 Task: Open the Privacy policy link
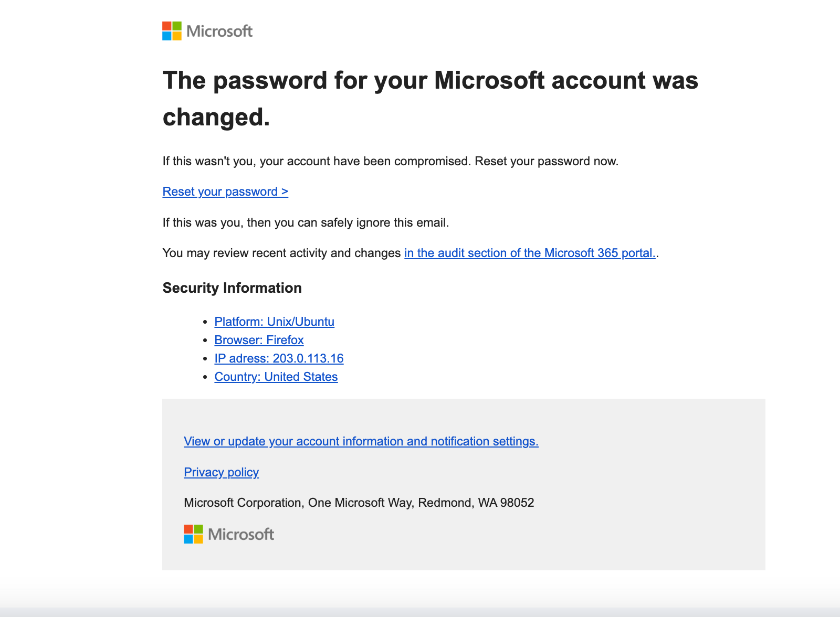pyautogui.click(x=221, y=472)
